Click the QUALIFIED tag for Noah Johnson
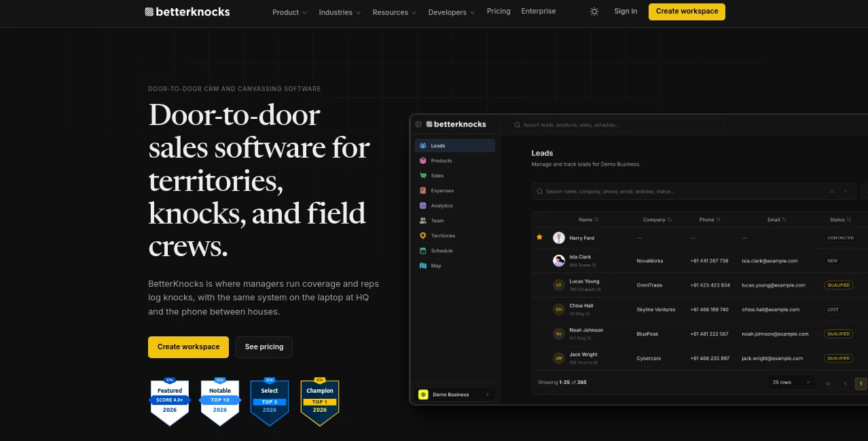The width and height of the screenshot is (868, 441). click(x=839, y=334)
